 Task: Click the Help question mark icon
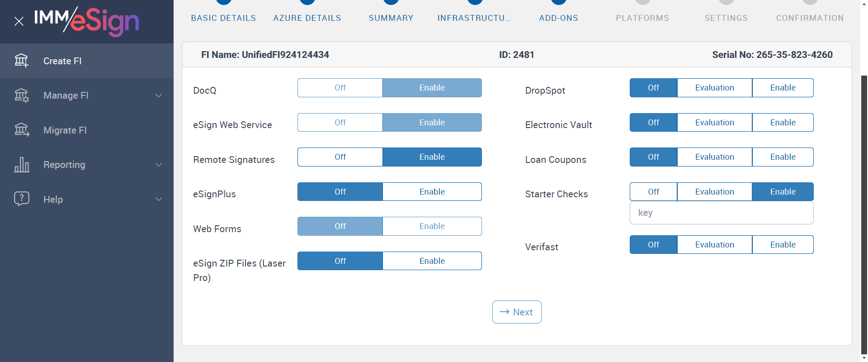coord(21,199)
